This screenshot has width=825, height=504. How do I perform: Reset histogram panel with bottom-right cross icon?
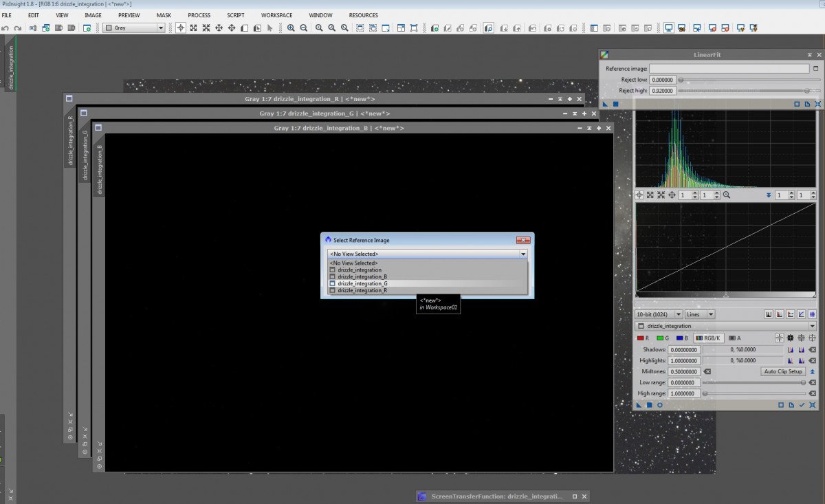[x=812, y=405]
